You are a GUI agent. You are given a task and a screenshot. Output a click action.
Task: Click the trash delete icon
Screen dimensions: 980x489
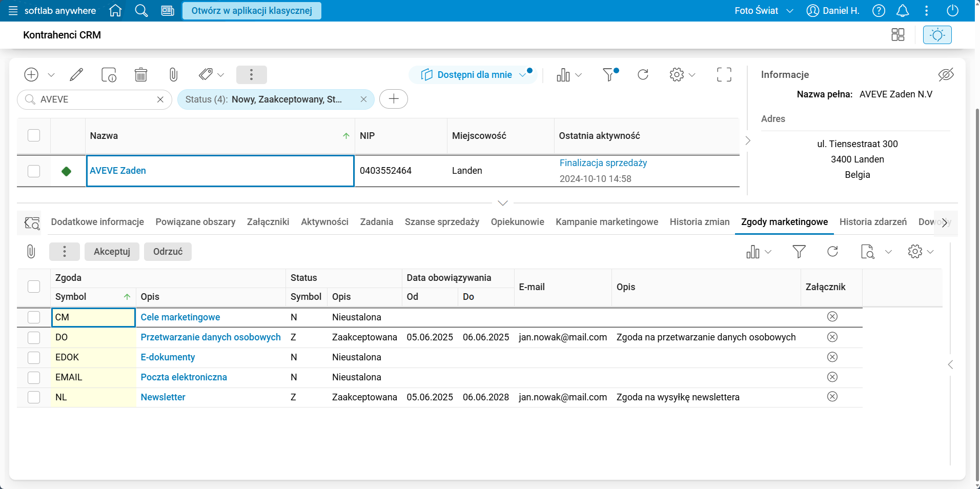tap(140, 75)
